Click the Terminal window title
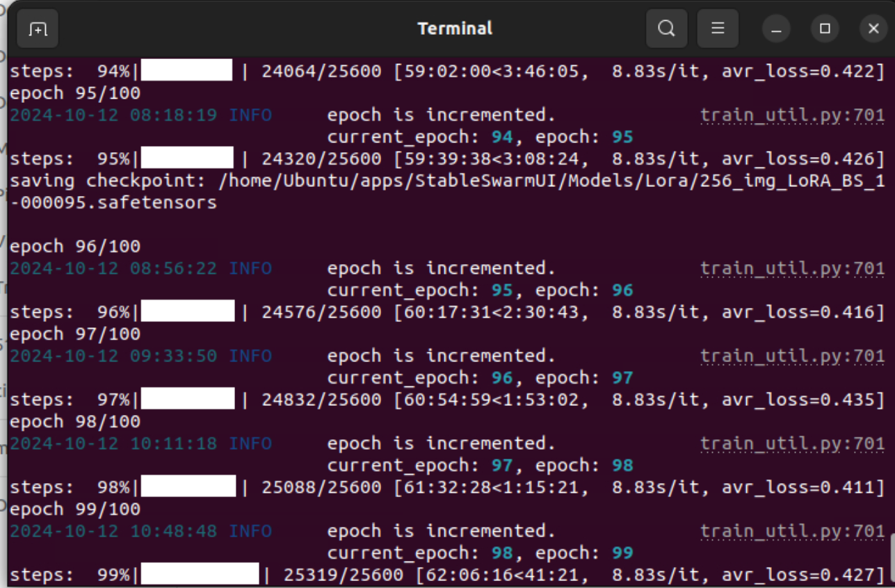The width and height of the screenshot is (895, 588). 455,28
